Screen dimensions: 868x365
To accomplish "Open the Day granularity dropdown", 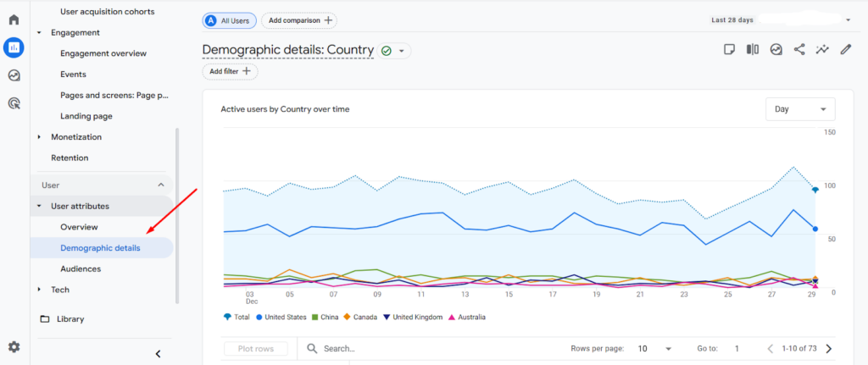I will click(799, 109).
